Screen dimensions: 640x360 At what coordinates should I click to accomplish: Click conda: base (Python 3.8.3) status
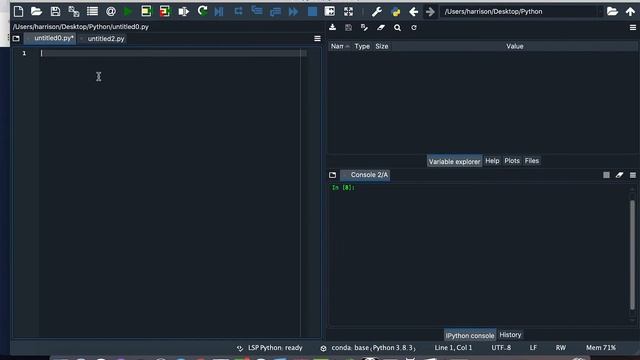point(369,348)
